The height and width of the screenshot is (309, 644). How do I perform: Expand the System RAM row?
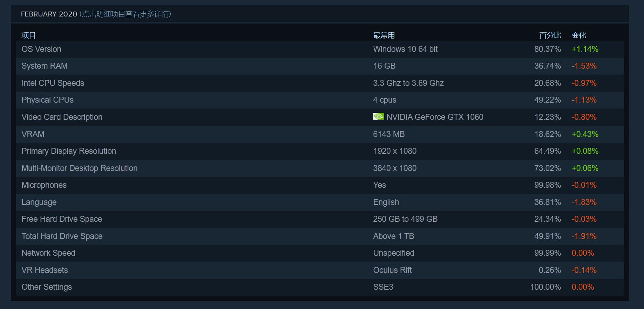(45, 66)
